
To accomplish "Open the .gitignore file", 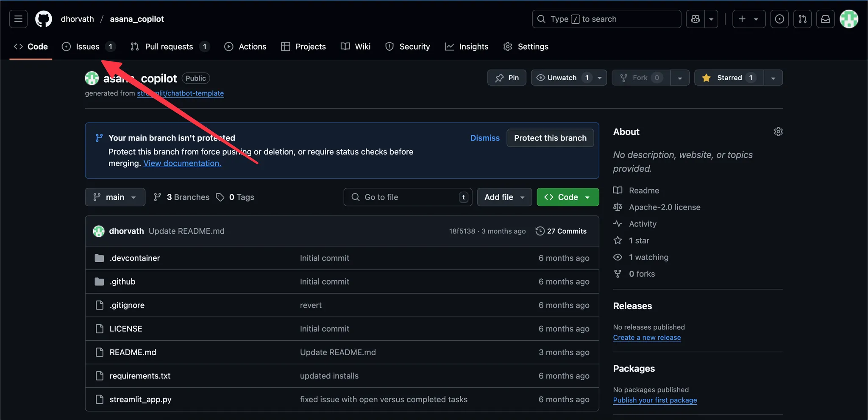I will coord(127,305).
